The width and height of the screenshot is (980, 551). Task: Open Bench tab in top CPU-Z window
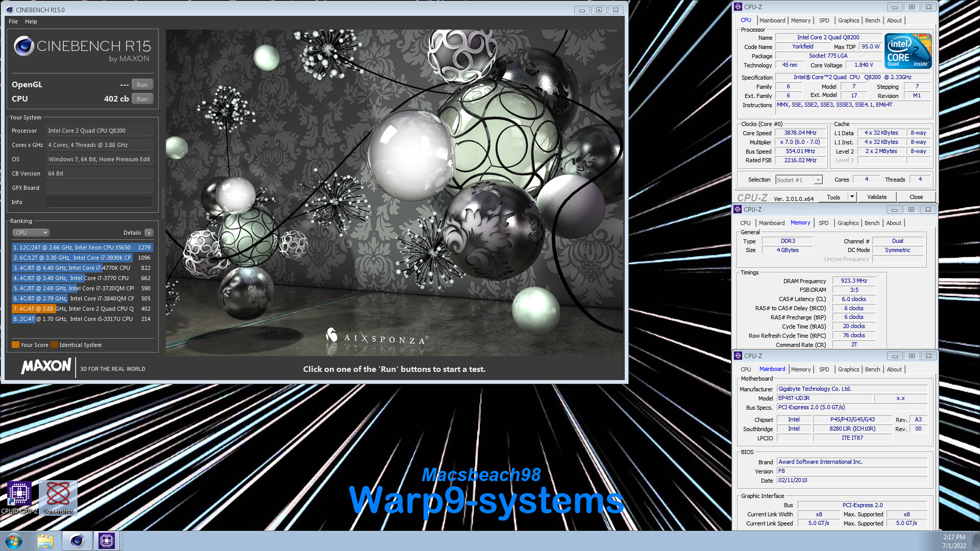point(873,20)
